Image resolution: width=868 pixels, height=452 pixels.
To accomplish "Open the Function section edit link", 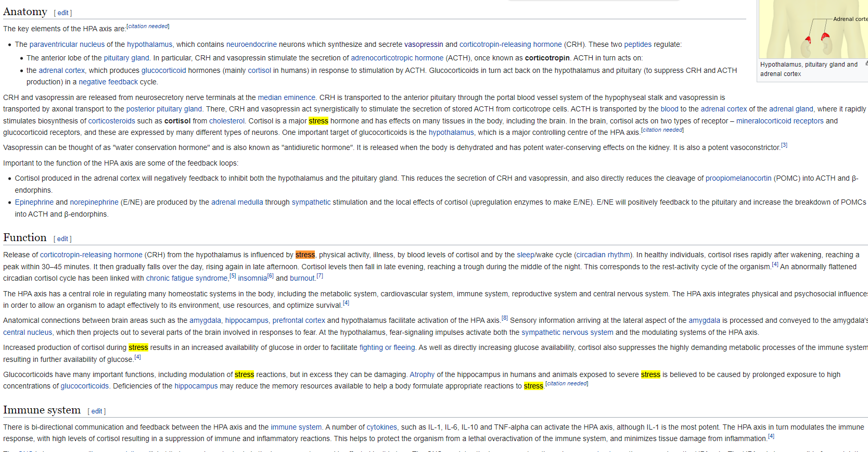I will [62, 238].
